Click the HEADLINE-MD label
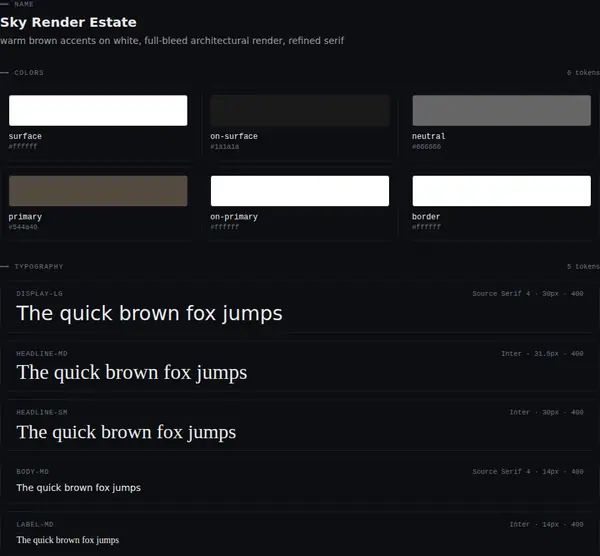This screenshot has width=600, height=556. (x=42, y=354)
